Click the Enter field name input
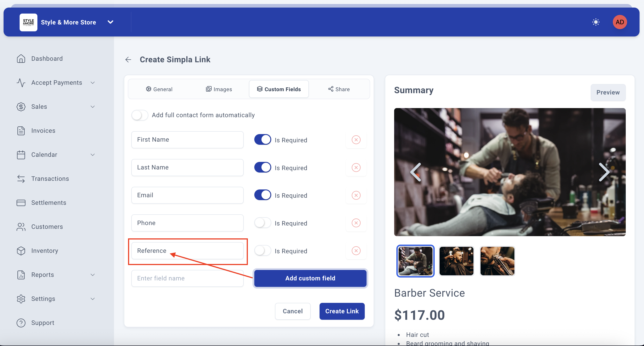 pyautogui.click(x=187, y=278)
